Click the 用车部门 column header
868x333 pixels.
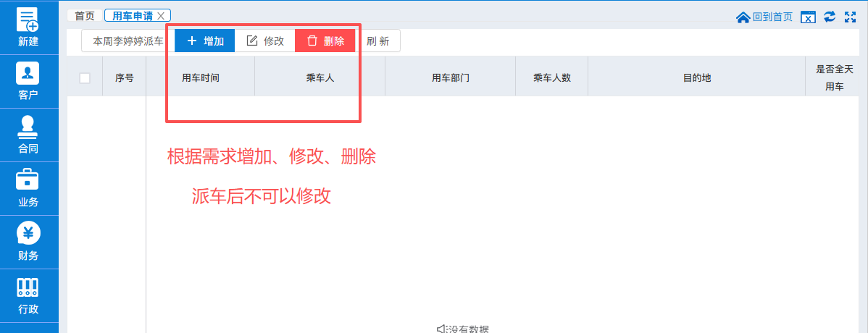(x=451, y=78)
